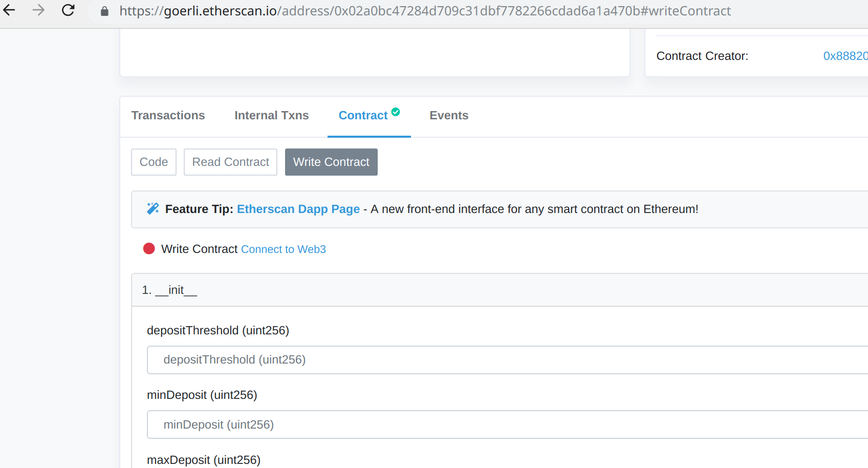This screenshot has width=868, height=468.
Task: Click the Write Contract button
Action: [331, 162]
